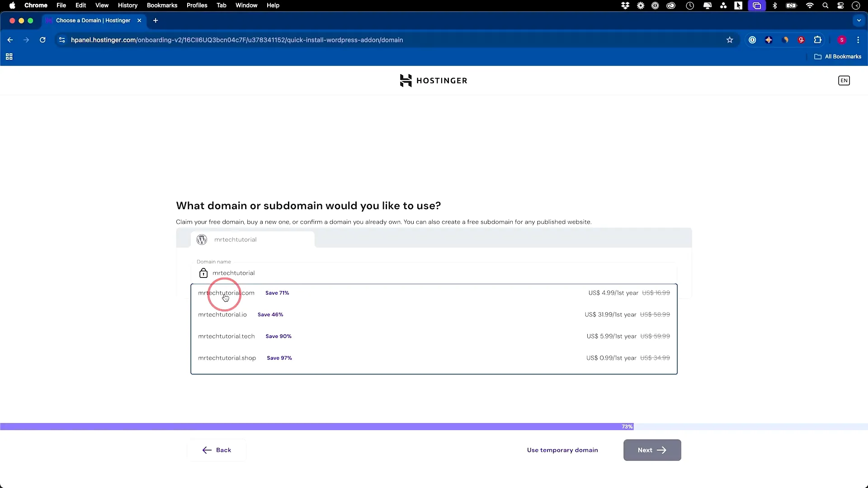Click the Save 71% badge
Screen dimensions: 868x488
pyautogui.click(x=277, y=293)
